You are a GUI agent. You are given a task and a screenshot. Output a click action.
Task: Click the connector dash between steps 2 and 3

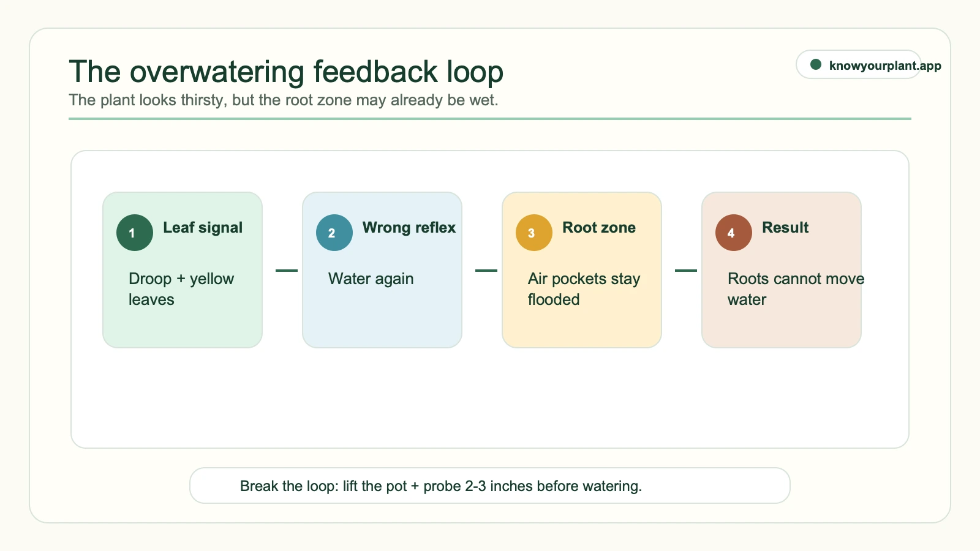(486, 270)
